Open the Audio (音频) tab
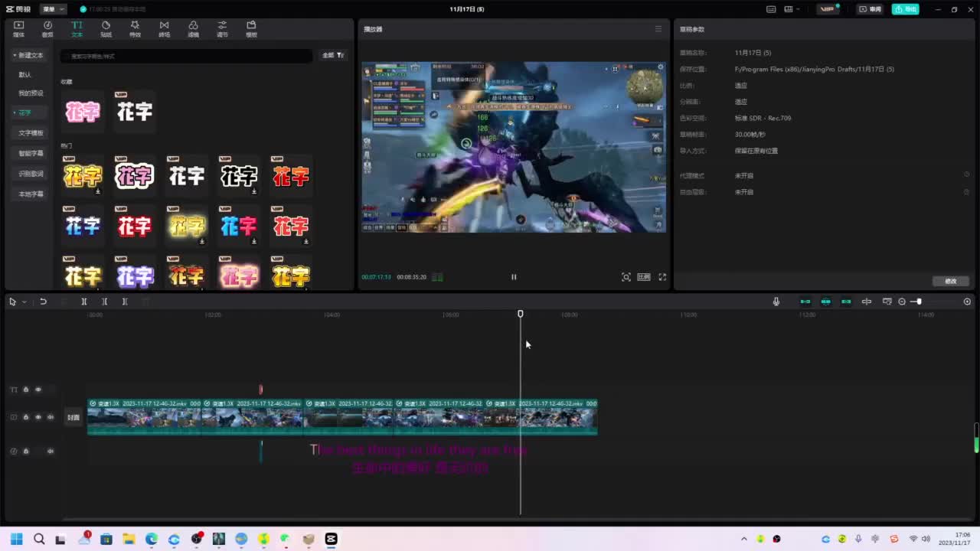Screen dimensions: 980x551 point(47,29)
